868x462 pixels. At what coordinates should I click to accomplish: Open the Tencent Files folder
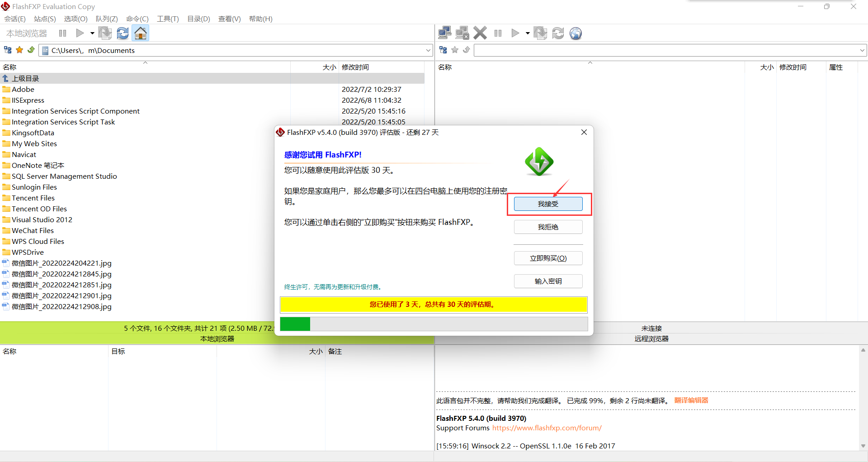(33, 198)
